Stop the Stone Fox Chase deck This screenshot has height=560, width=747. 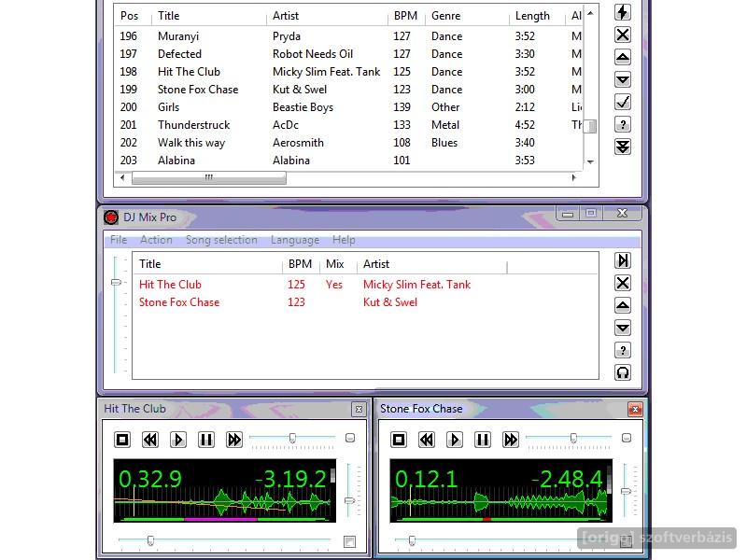tap(399, 440)
